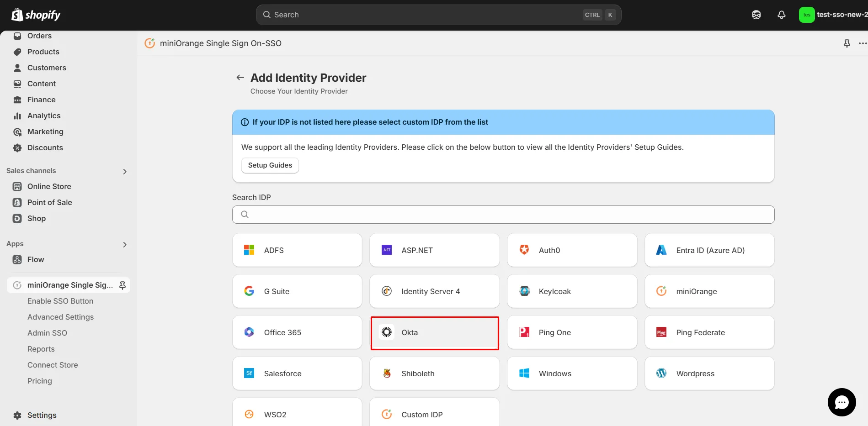
Task: Focus the Search IDP input field
Action: click(503, 215)
